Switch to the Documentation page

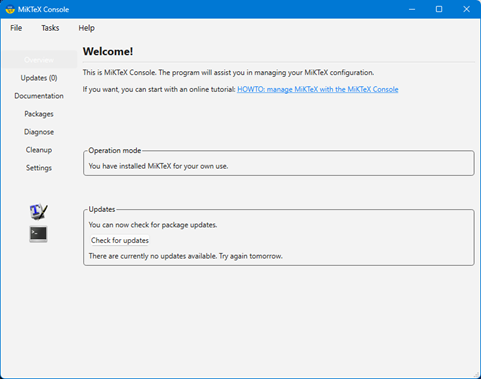pyautogui.click(x=39, y=96)
